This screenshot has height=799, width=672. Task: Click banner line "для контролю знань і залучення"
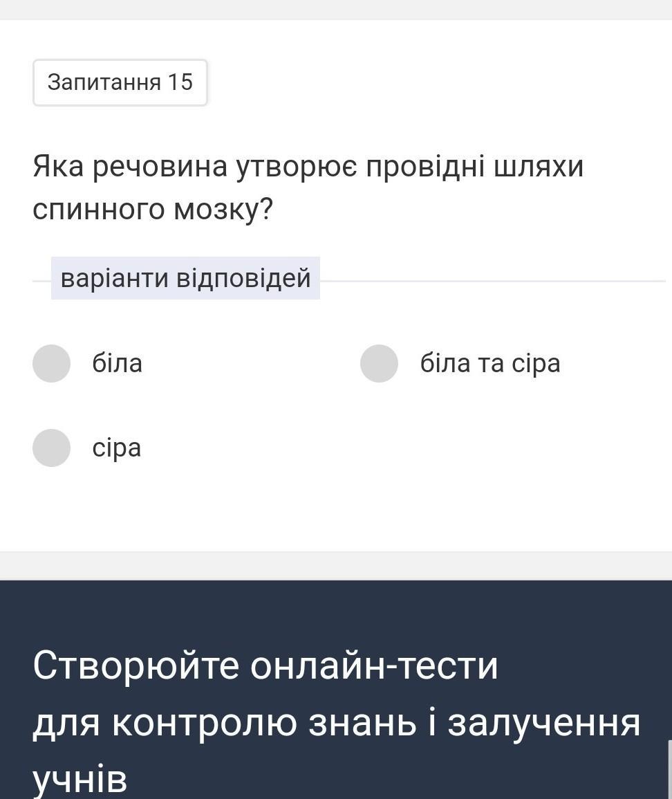[336, 722]
